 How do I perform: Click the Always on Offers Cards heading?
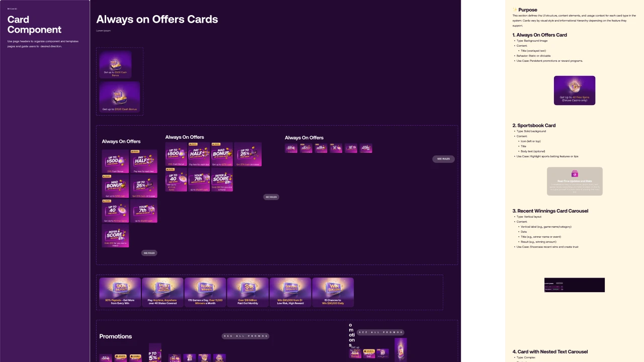pyautogui.click(x=157, y=19)
